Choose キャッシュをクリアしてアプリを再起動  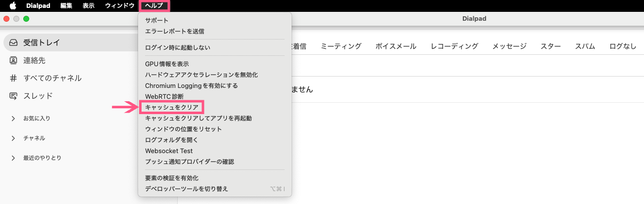coord(215,119)
